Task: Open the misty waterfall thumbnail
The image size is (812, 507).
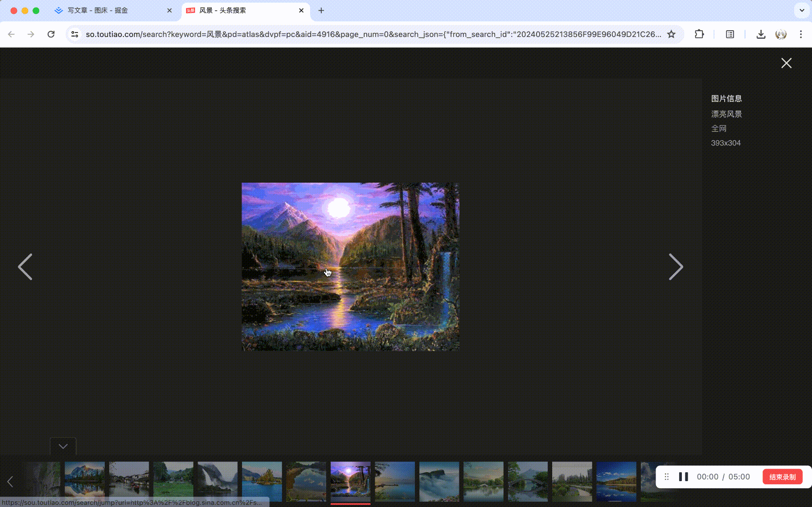Action: pos(218,482)
